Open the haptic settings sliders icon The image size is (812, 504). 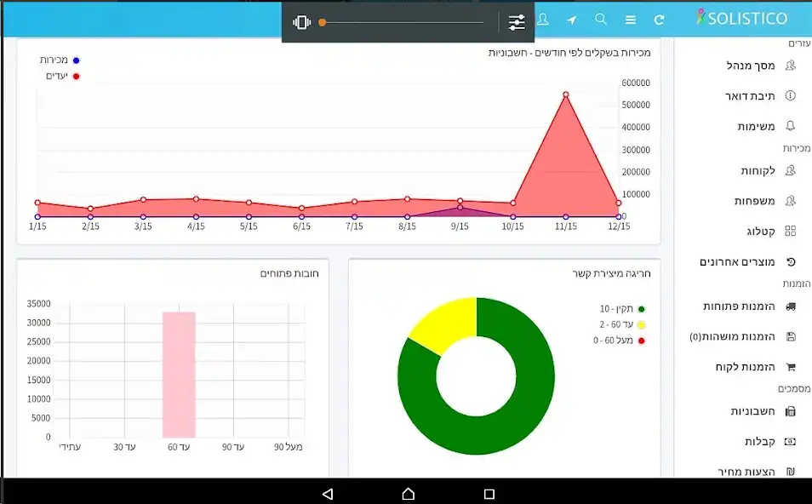coord(517,22)
